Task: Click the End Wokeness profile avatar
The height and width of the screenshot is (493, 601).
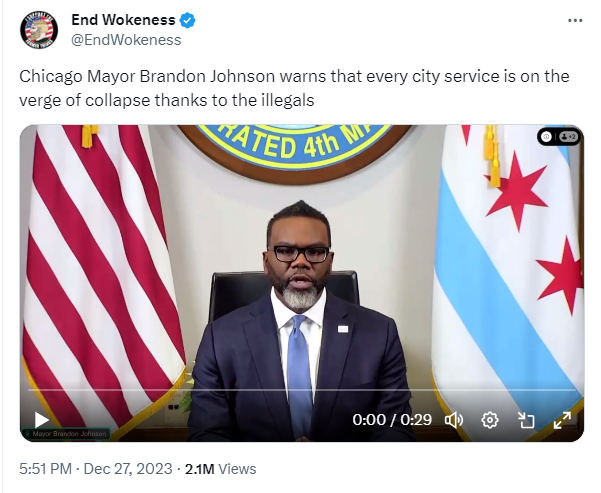Action: pos(39,30)
